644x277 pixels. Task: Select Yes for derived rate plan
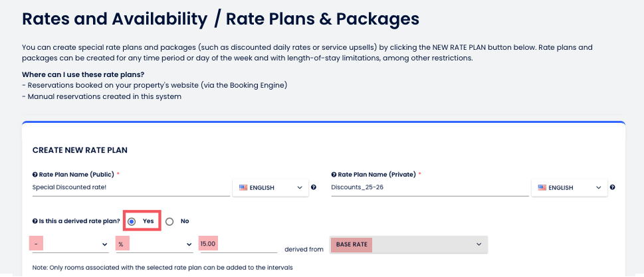pos(132,221)
